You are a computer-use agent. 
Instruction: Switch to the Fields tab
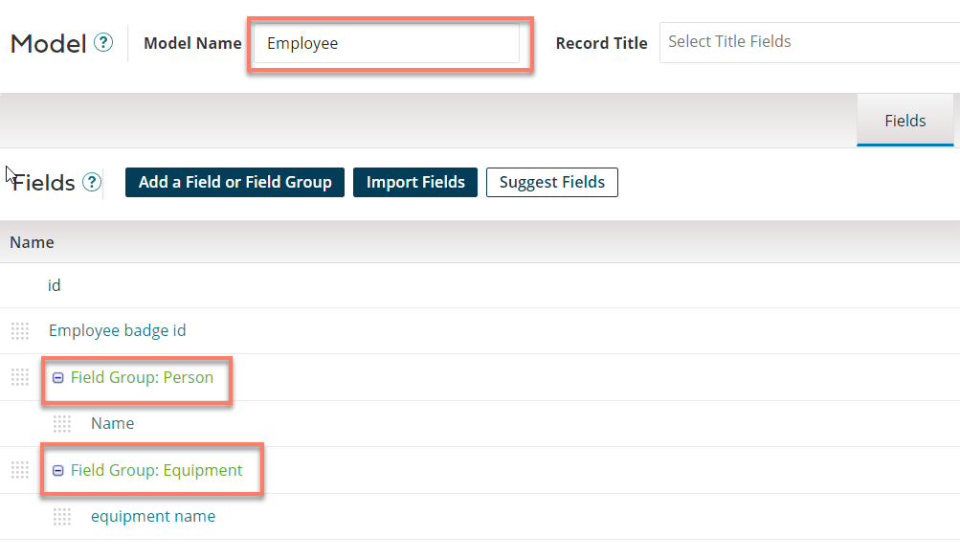pyautogui.click(x=904, y=121)
